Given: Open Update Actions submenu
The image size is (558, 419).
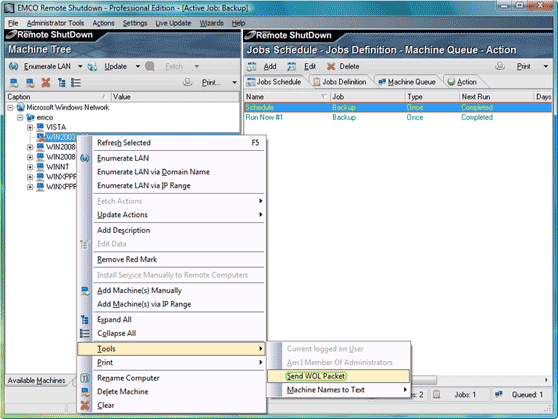Looking at the screenshot, I should pos(171,215).
